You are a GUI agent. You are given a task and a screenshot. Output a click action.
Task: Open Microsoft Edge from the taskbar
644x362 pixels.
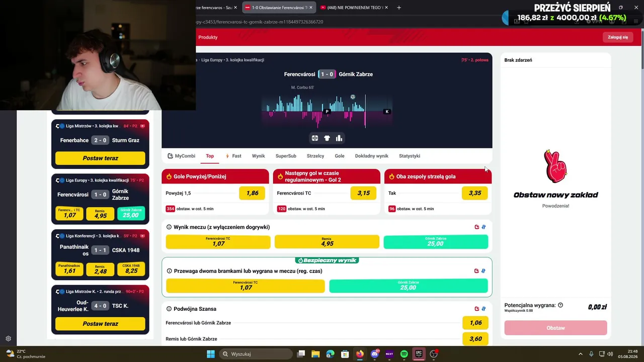(330, 354)
